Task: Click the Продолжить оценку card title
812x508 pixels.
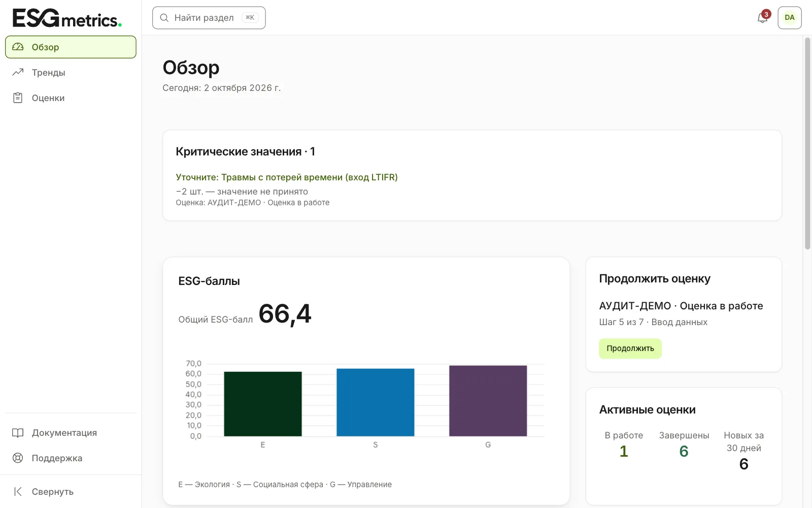Action: pos(655,279)
